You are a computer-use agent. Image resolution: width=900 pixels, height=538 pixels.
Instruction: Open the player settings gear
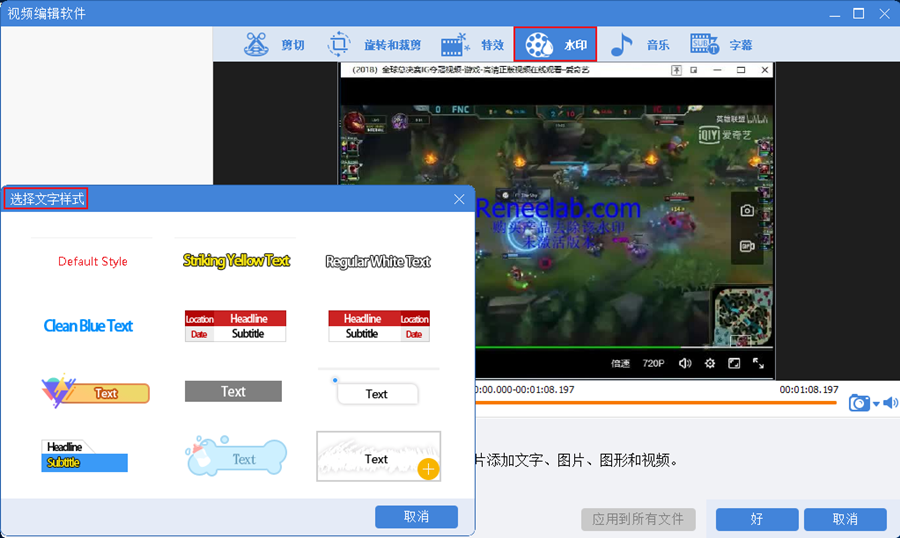tap(710, 363)
